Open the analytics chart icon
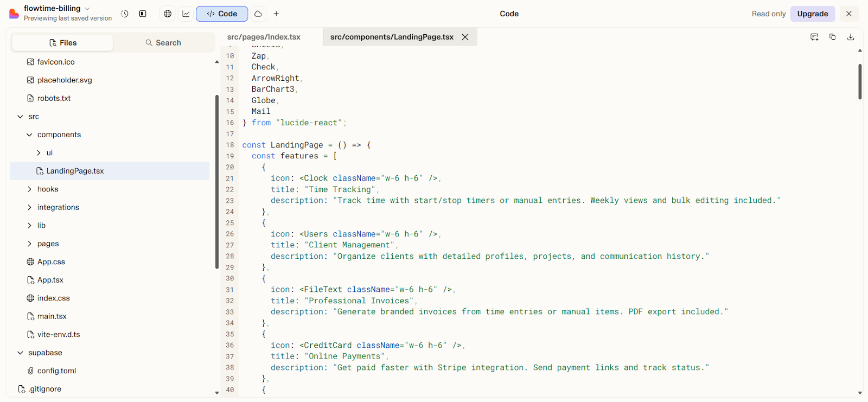This screenshot has height=402, width=868. [186, 14]
